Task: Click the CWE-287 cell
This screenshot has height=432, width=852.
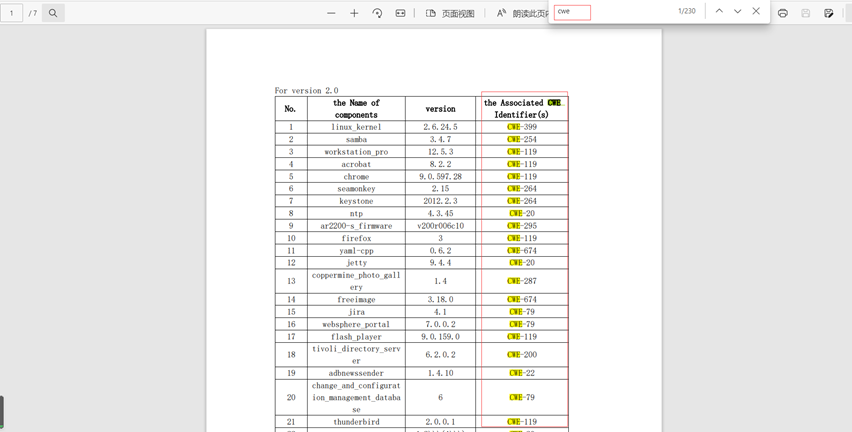Action: click(x=522, y=281)
